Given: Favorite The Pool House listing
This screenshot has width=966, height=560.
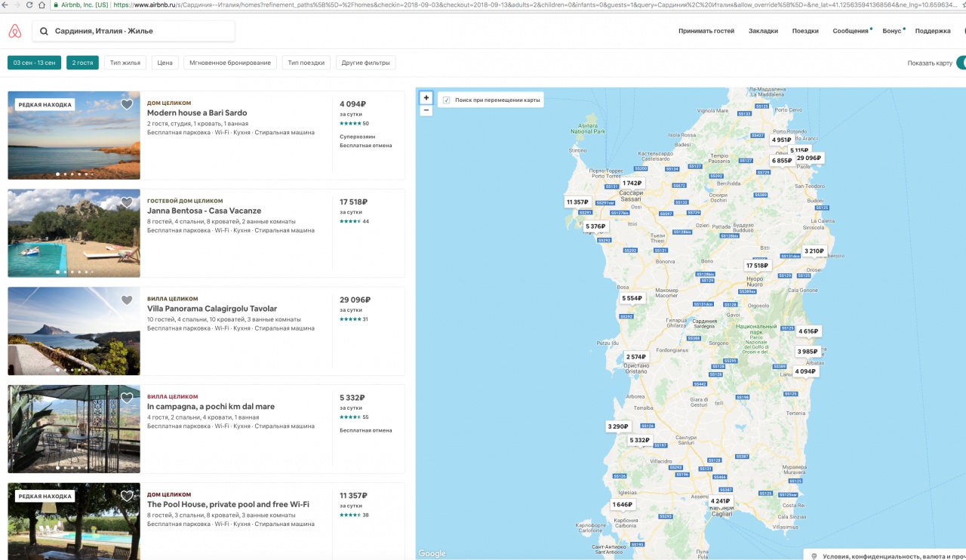Looking at the screenshot, I should pyautogui.click(x=127, y=496).
